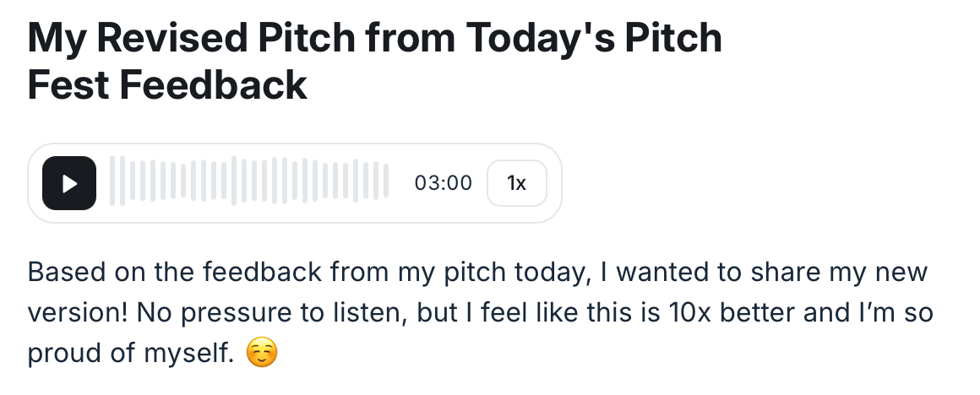This screenshot has height=395, width=980.
Task: Change playback speed with the 1x button
Action: point(516,183)
